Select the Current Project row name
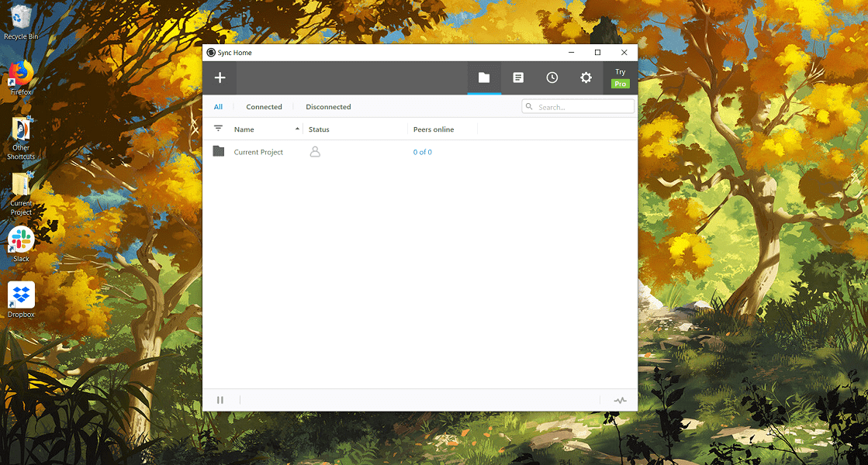Screen dimensions: 868x465 258,152
